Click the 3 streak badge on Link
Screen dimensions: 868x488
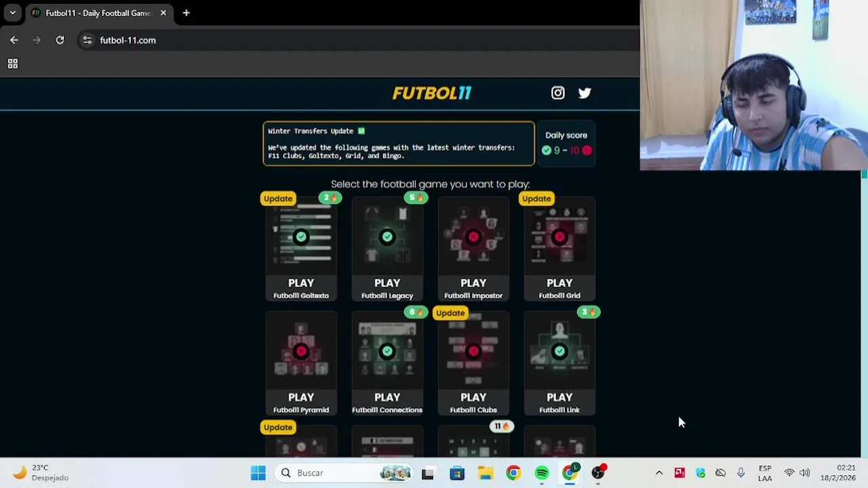coord(588,312)
